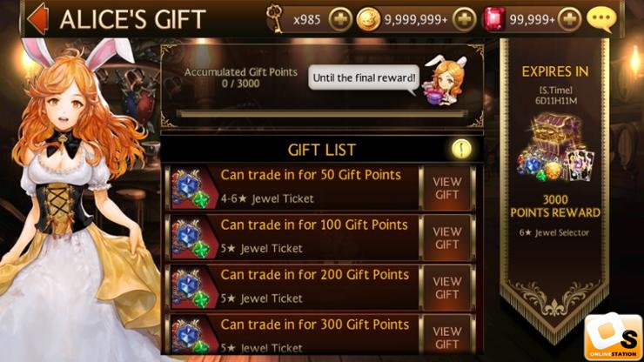Tap the key currency icon
Image resolution: width=644 pixels, height=362 pixels.
[275, 18]
